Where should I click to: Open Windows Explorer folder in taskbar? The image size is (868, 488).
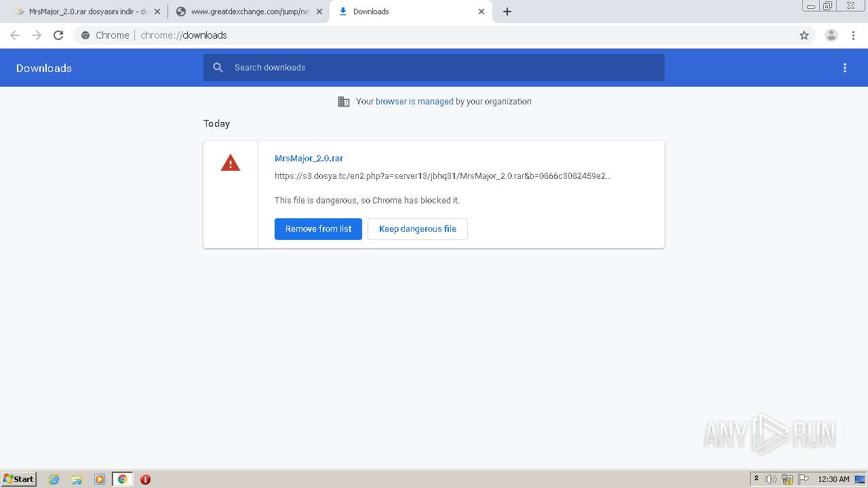[77, 479]
